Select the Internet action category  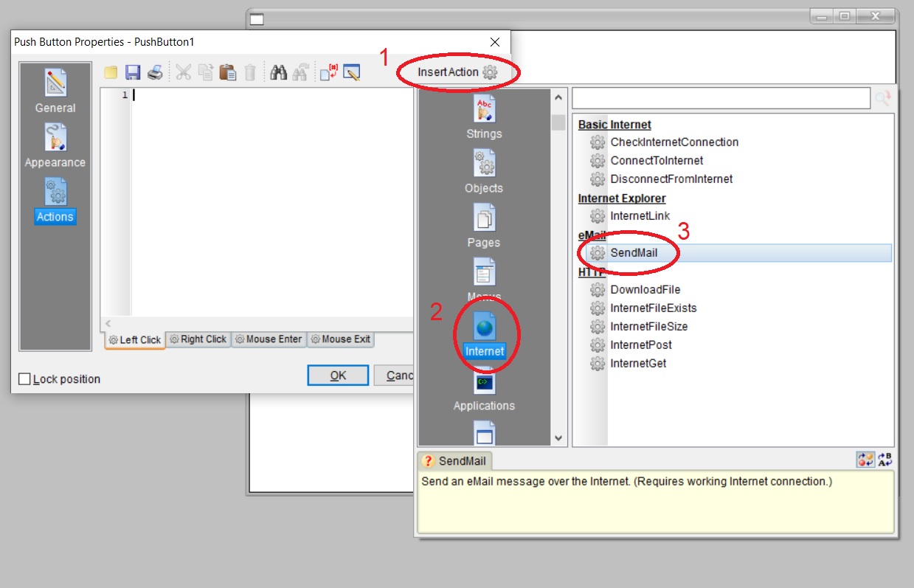click(x=484, y=336)
